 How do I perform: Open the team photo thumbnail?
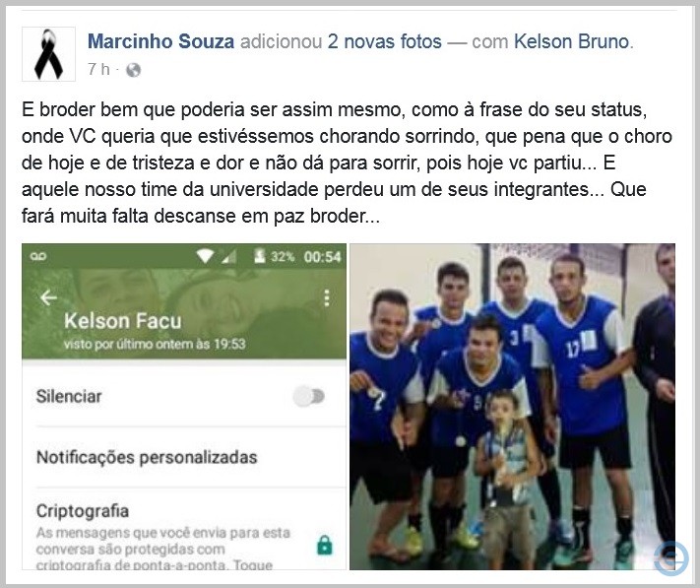[x=513, y=407]
